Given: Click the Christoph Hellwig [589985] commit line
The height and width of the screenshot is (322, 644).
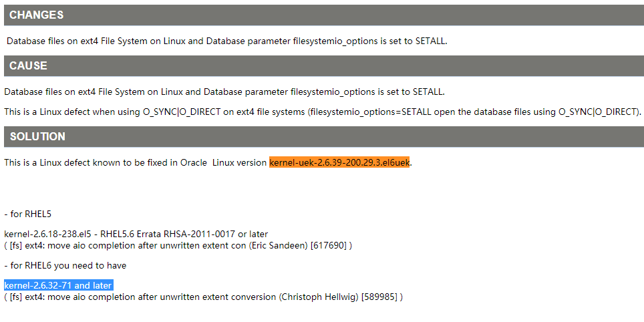Looking at the screenshot, I should click(x=203, y=297).
